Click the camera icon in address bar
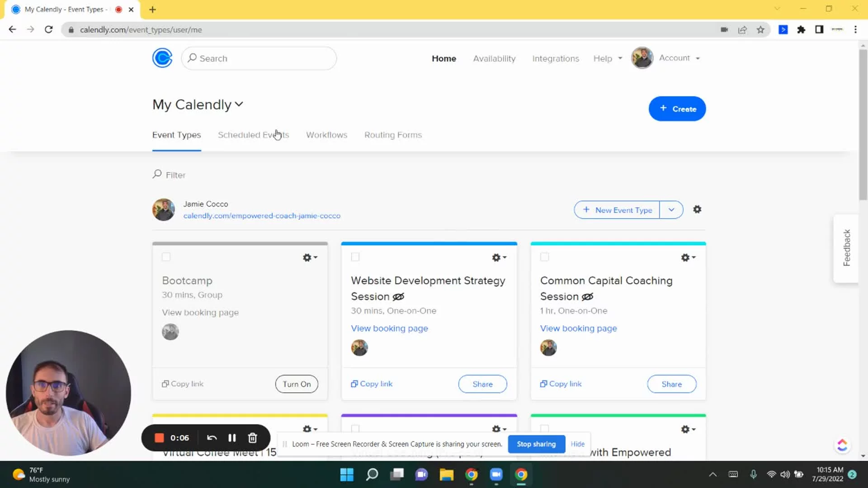Viewport: 868px width, 488px height. [724, 30]
